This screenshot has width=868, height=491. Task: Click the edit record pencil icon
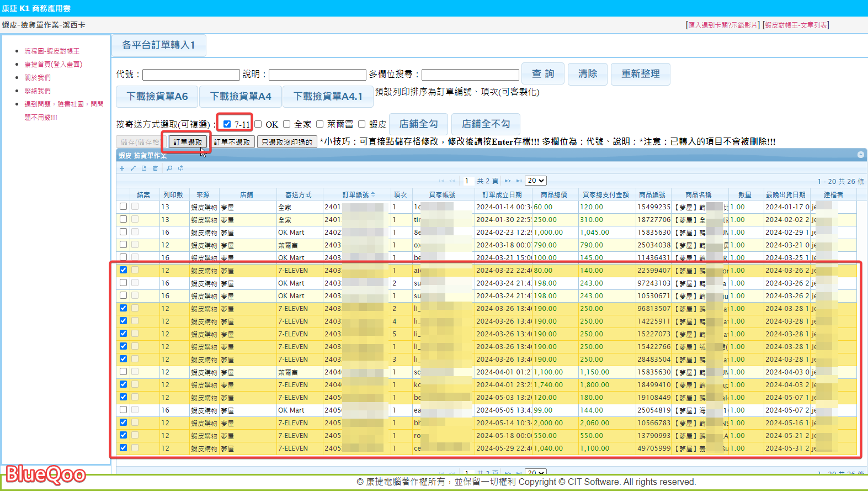[x=133, y=168]
